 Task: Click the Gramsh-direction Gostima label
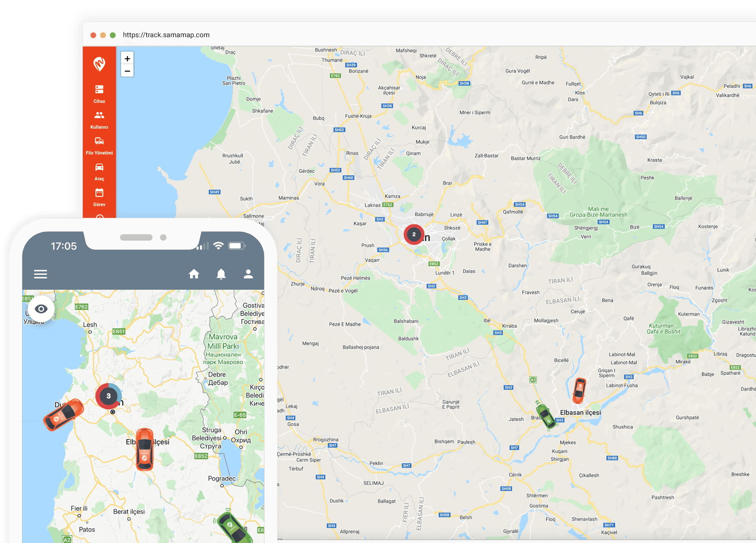point(539,506)
